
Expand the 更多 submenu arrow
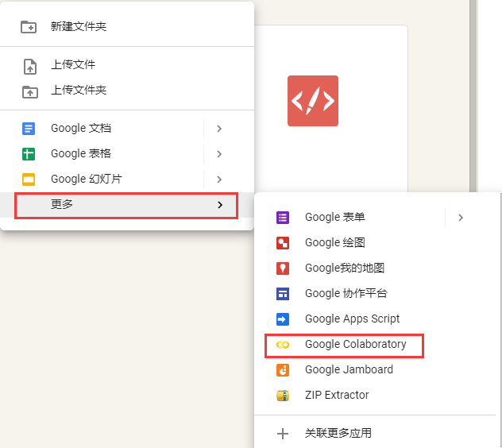pyautogui.click(x=220, y=205)
